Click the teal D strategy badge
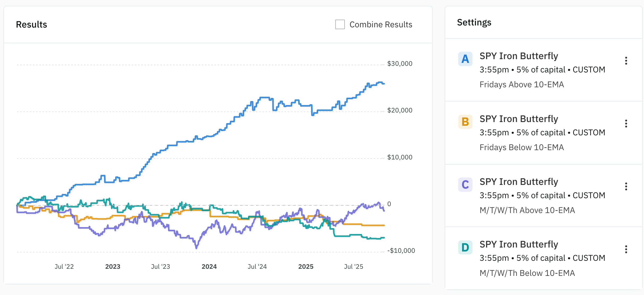Viewport: 644px width, 295px height. coord(465,248)
